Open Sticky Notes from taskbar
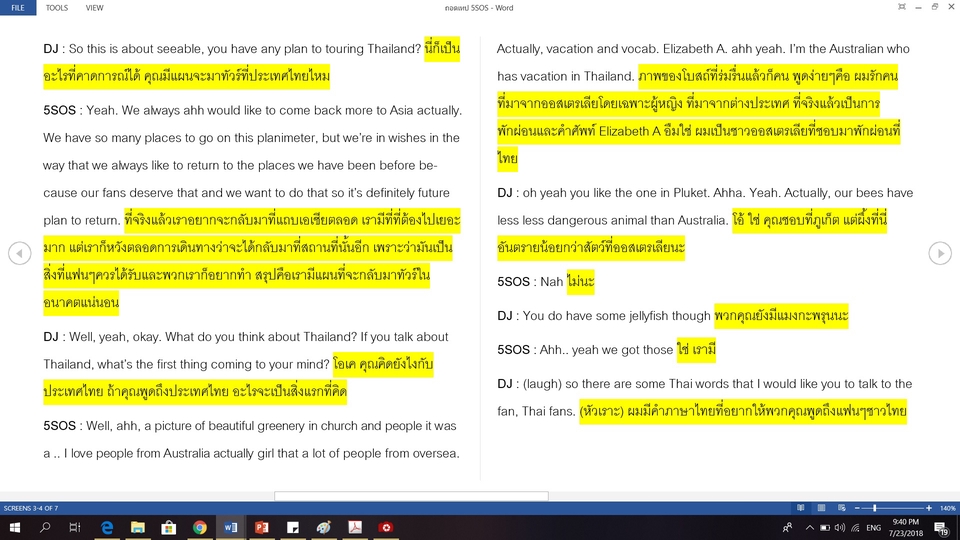The image size is (960, 540). point(293,527)
